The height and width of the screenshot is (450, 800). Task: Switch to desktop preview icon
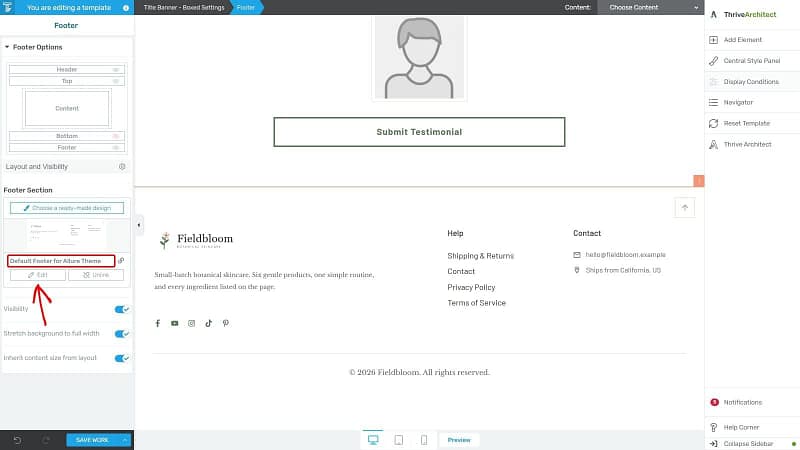pos(373,440)
